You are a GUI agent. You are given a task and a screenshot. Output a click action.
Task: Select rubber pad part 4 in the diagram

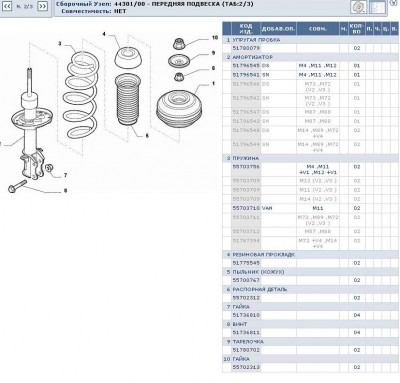128,58
